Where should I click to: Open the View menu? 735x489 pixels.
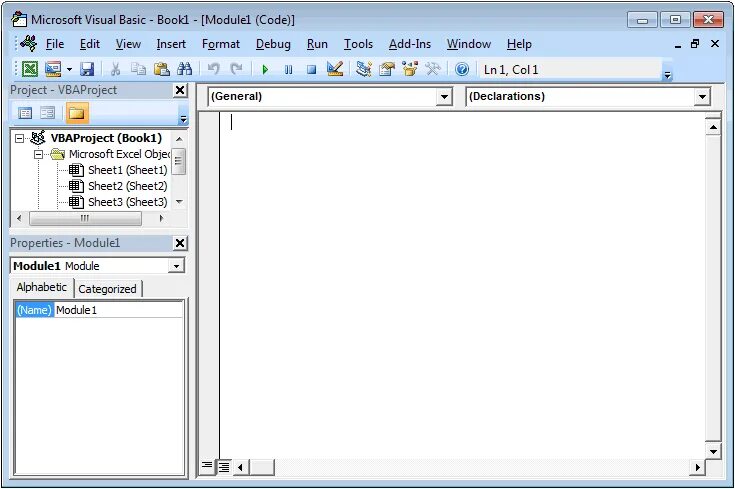[128, 44]
